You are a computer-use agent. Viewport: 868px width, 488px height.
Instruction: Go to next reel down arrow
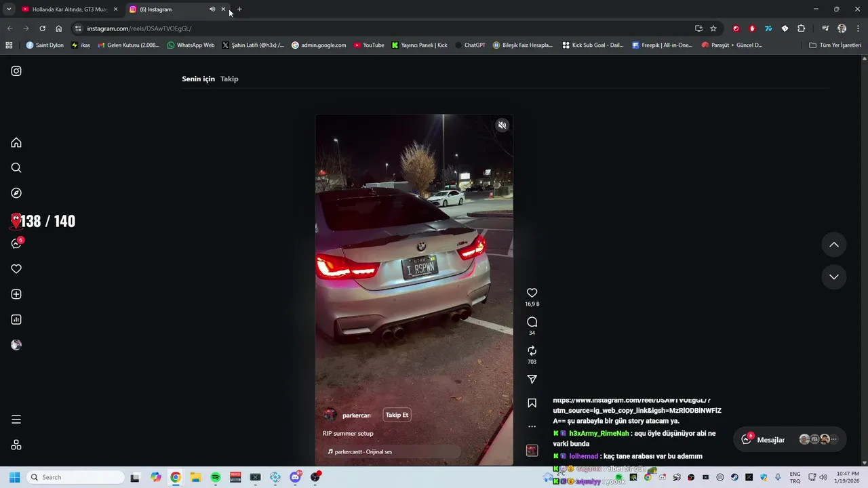pos(834,277)
